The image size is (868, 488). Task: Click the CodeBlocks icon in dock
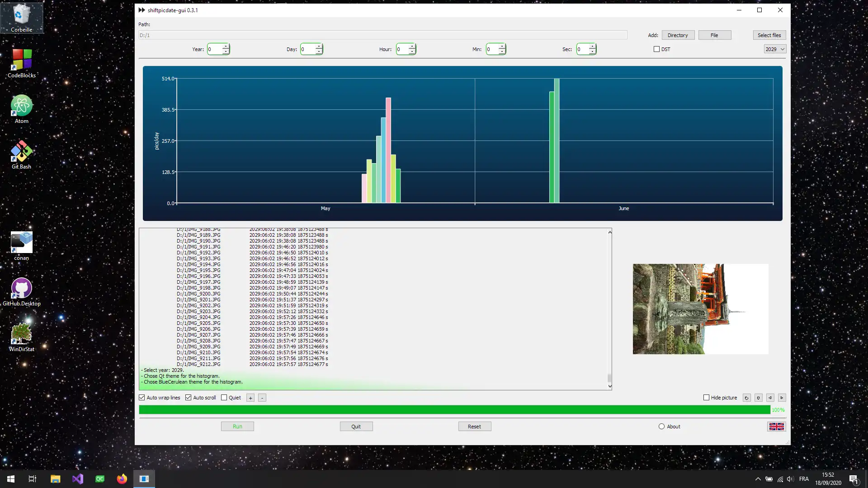coord(21,61)
